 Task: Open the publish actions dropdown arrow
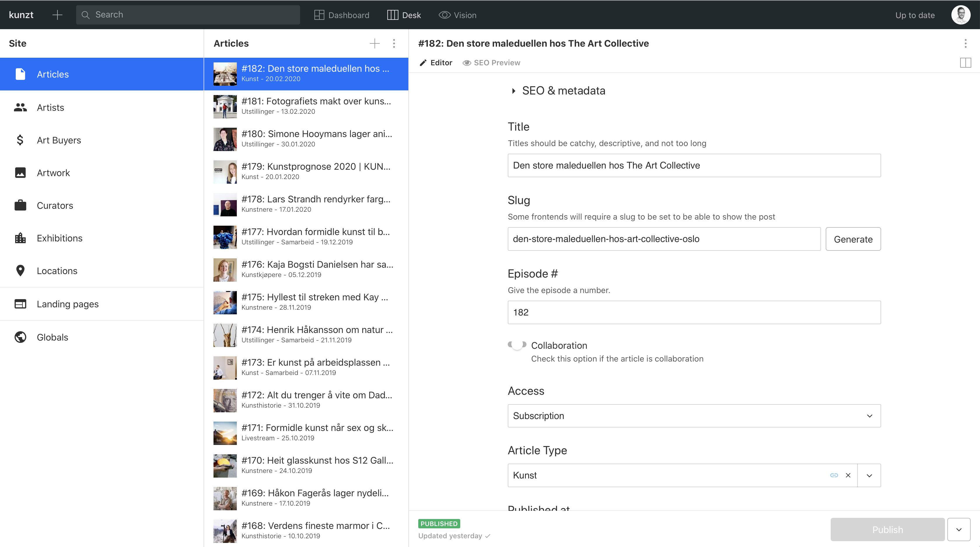958,530
